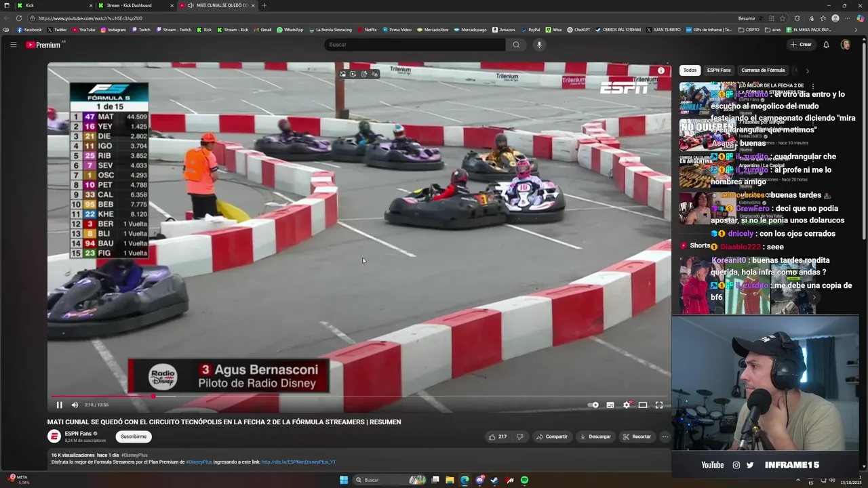Open the Facebook bookmark

[29, 30]
